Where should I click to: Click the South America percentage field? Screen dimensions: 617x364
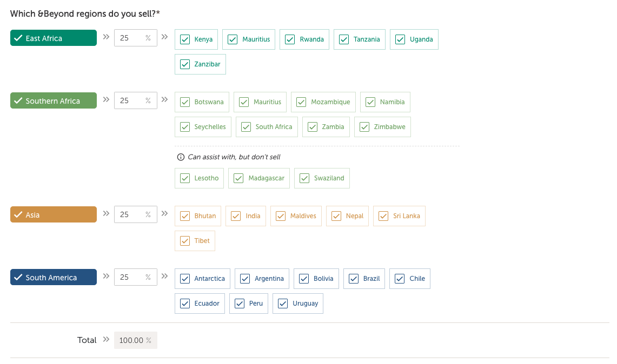coord(131,278)
